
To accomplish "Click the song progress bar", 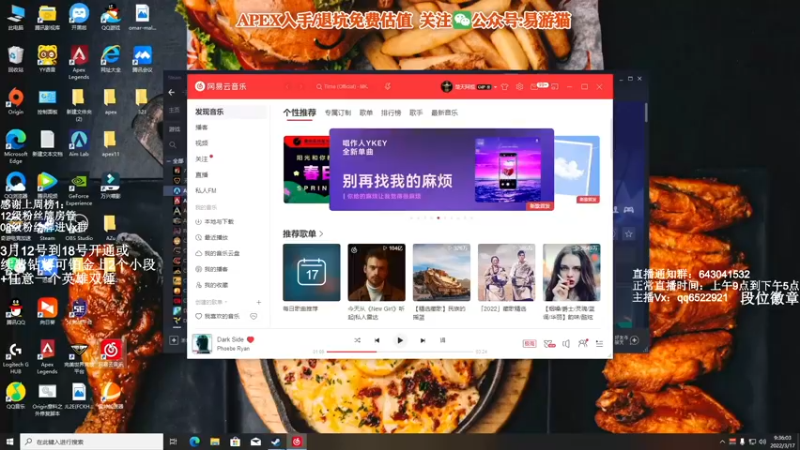I will [400, 352].
